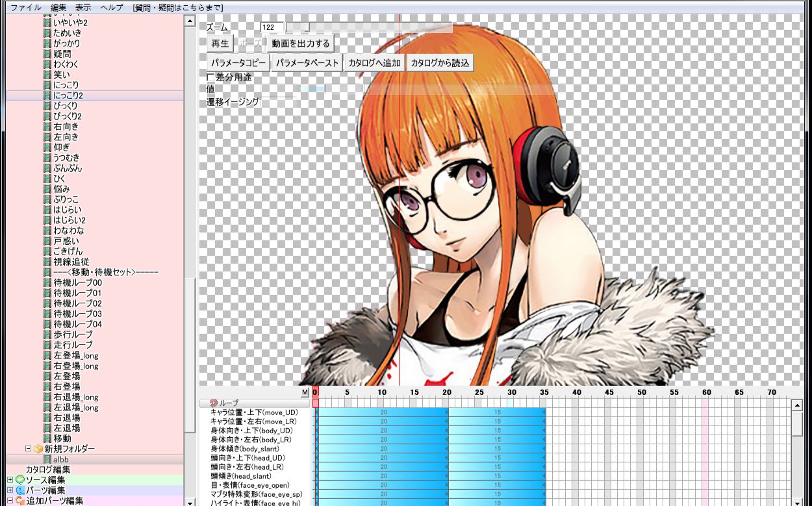This screenshot has width=812, height=506.
Task: Click the tree list scroll-up arrow
Action: point(190,21)
